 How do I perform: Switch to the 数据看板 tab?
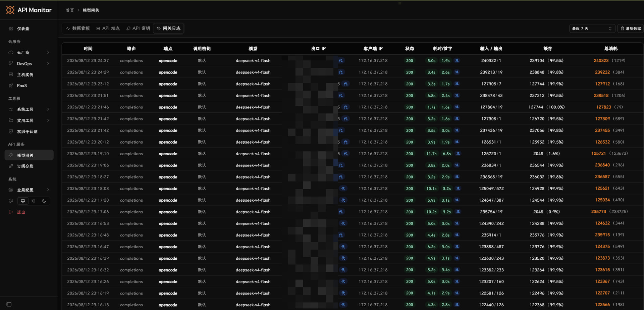point(78,29)
